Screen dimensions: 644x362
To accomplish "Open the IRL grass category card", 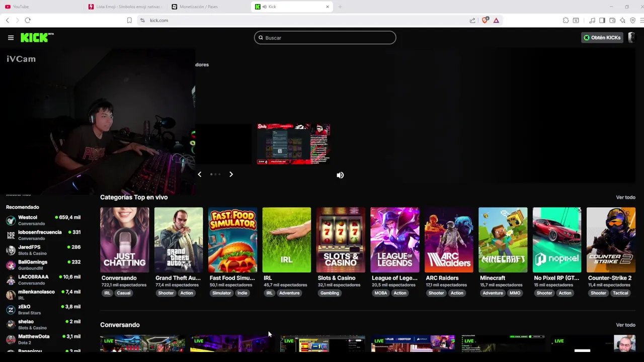I will (286, 240).
